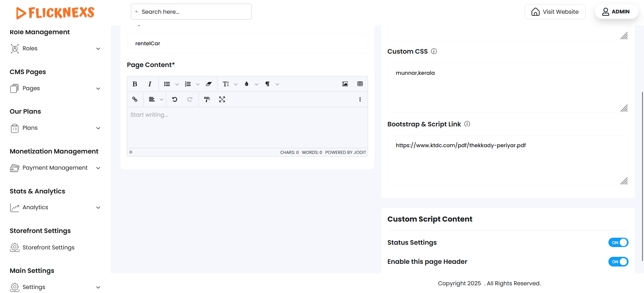This screenshot has height=293, width=644.
Task: Insert an image into page content
Action: pyautogui.click(x=345, y=84)
